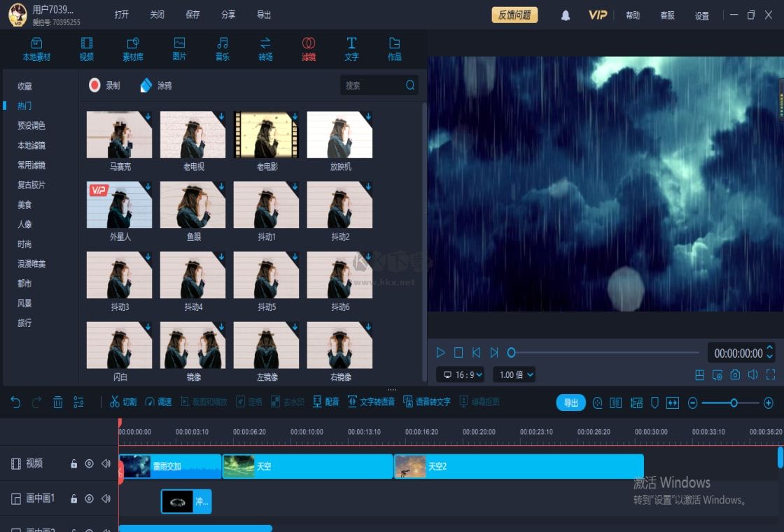784x532 pixels.
Task: Mute the 视频 track audio
Action: [106, 463]
